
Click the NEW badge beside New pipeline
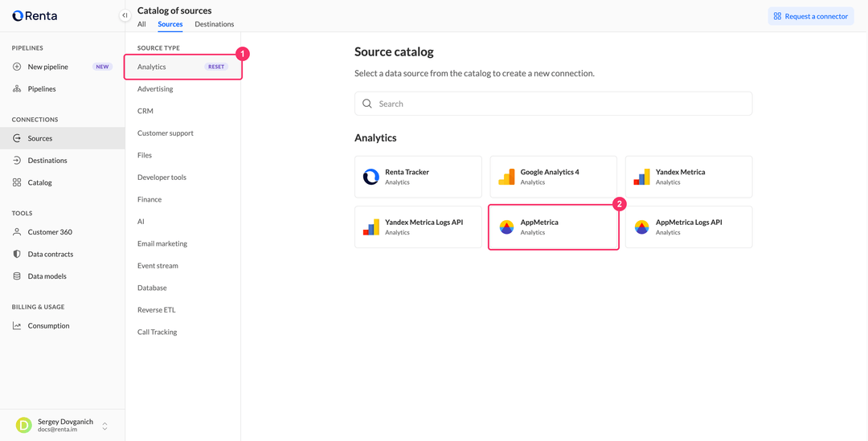102,67
